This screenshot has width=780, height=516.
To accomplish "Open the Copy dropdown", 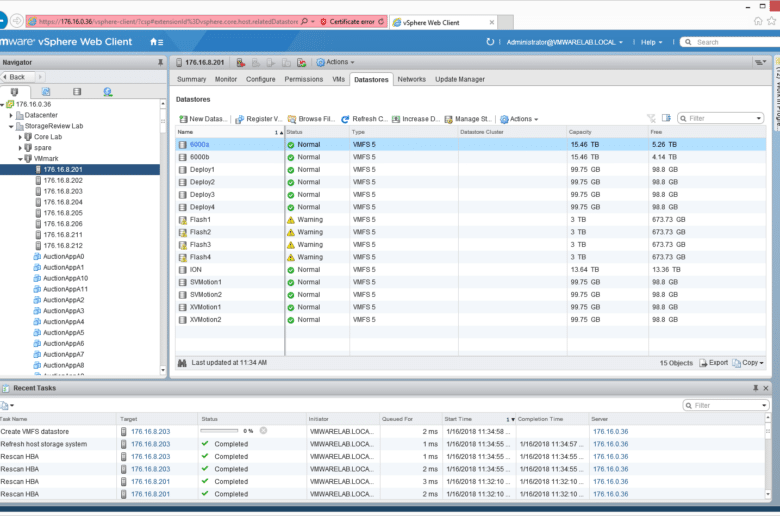I will 748,363.
